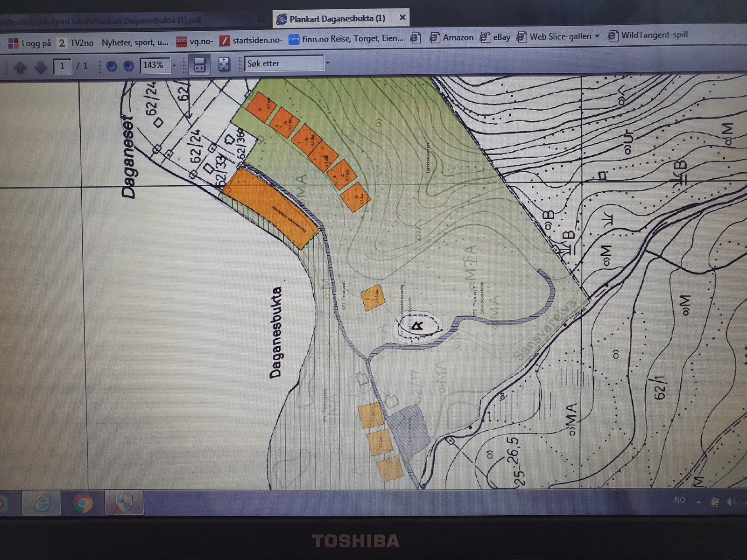Open Google Chrome from the taskbar
Image resolution: width=747 pixels, height=560 pixels.
pyautogui.click(x=83, y=504)
